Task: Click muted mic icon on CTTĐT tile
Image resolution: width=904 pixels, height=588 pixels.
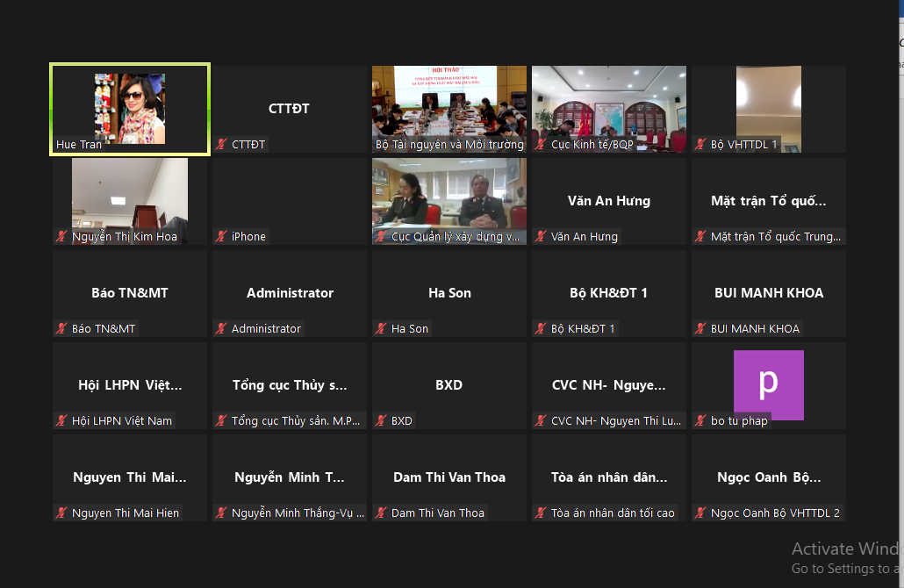Action: point(222,144)
